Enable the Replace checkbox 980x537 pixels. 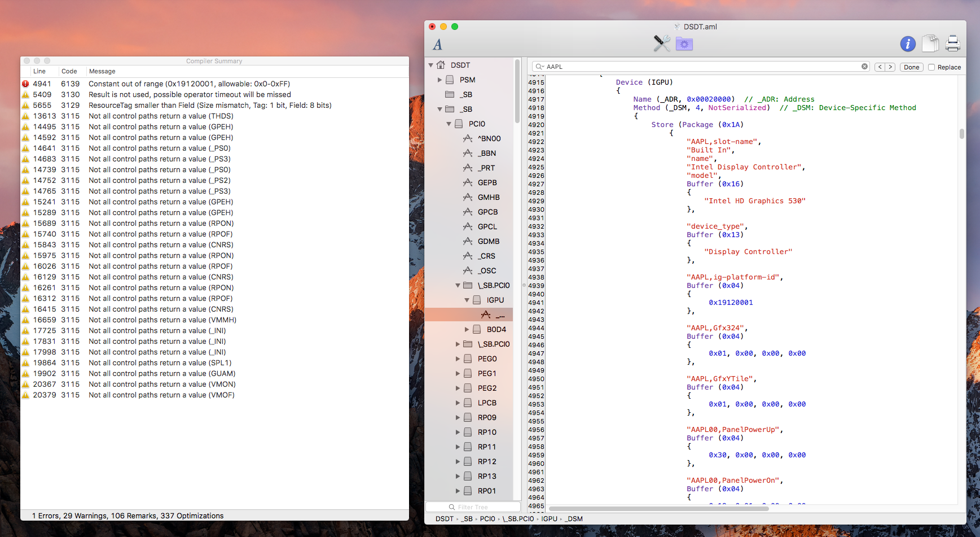(931, 67)
